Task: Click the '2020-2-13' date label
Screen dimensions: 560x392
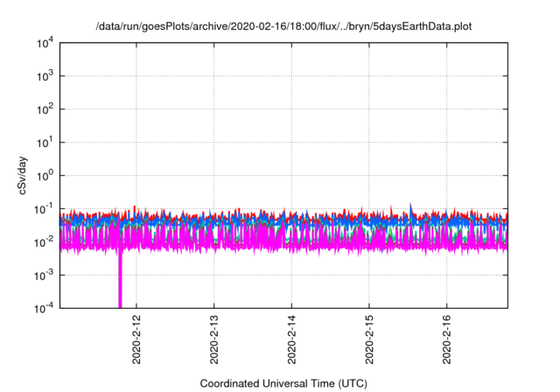Action: coord(213,339)
